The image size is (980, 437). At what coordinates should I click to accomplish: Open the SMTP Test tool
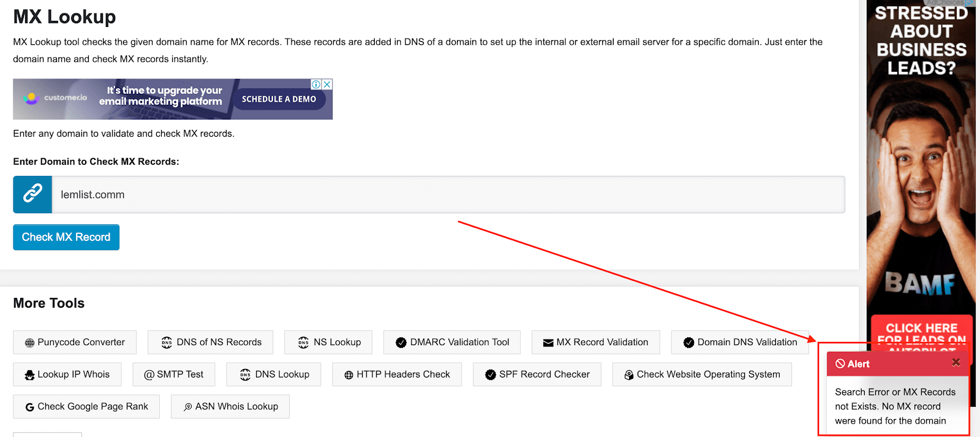pos(174,374)
